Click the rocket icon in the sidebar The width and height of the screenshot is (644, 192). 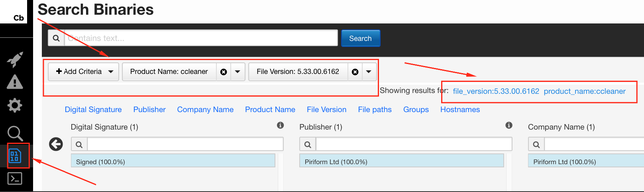coord(15,60)
